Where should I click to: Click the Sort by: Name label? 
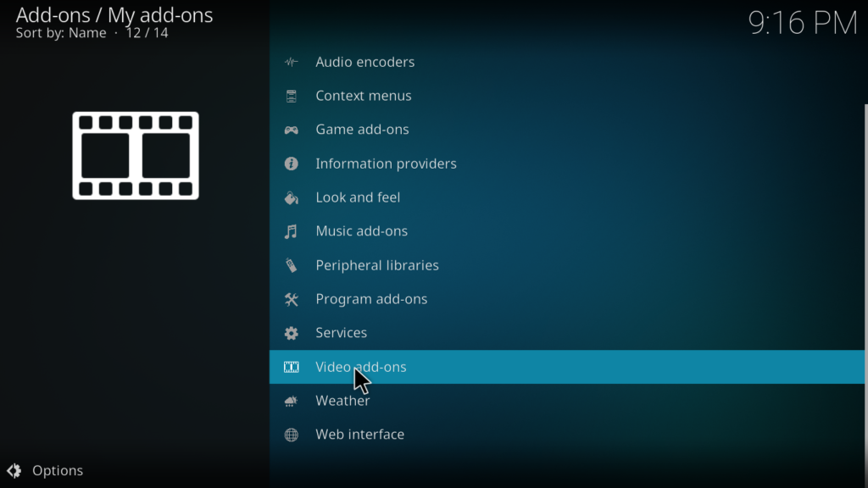click(x=61, y=33)
